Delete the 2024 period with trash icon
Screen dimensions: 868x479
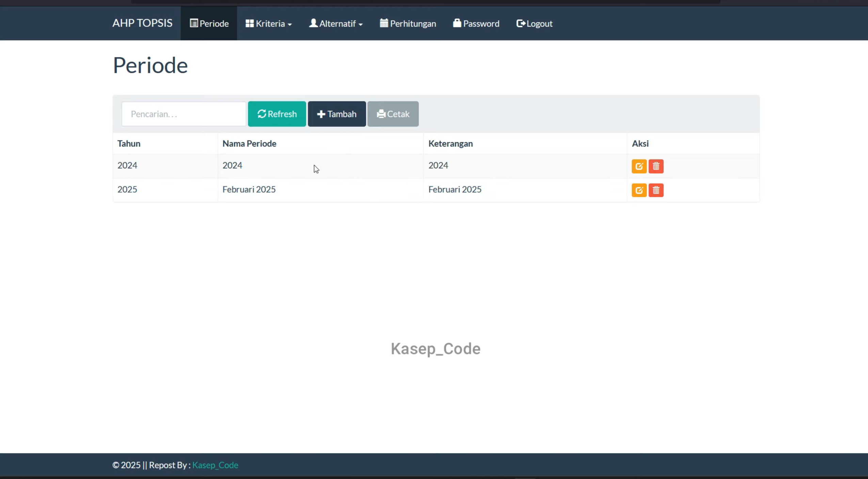pos(656,166)
